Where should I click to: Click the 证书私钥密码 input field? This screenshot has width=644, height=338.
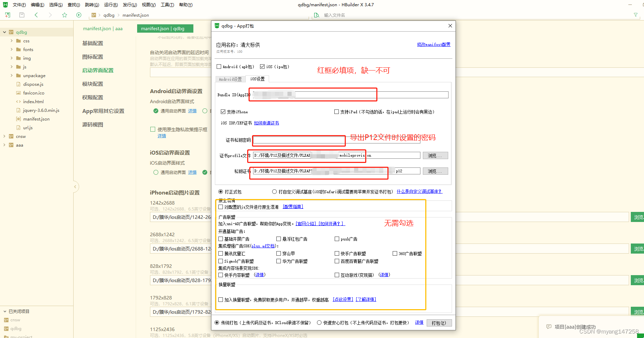[x=336, y=140]
